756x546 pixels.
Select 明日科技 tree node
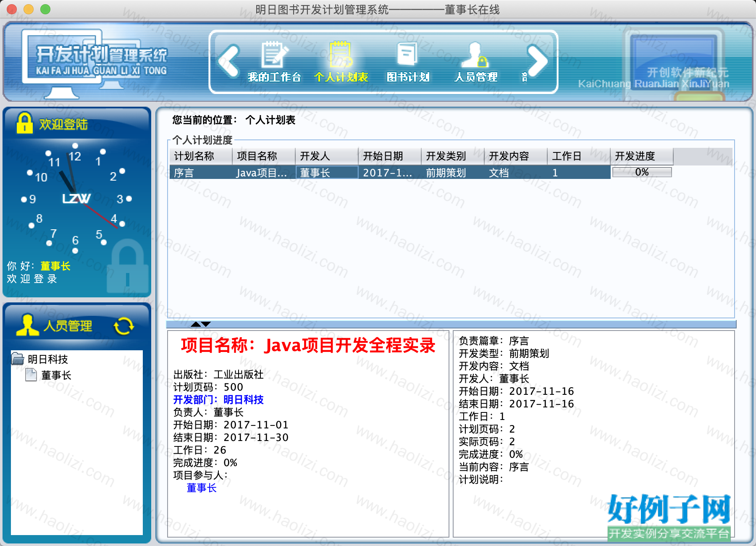[48, 359]
